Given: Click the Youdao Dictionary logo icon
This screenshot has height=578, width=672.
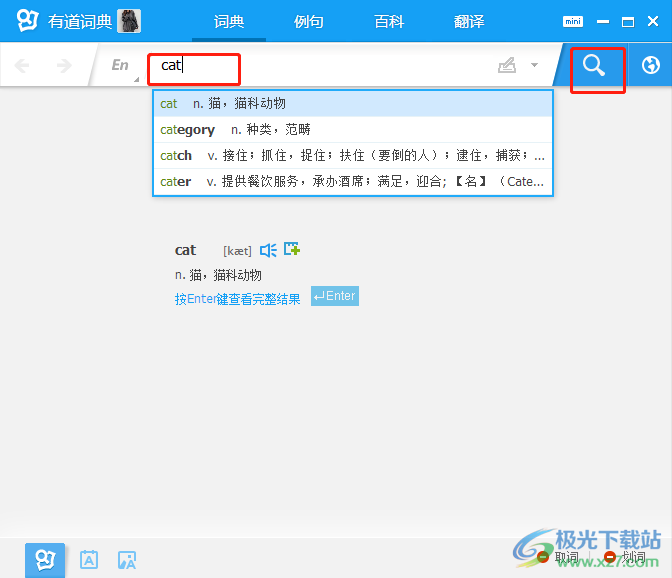Looking at the screenshot, I should point(27,21).
